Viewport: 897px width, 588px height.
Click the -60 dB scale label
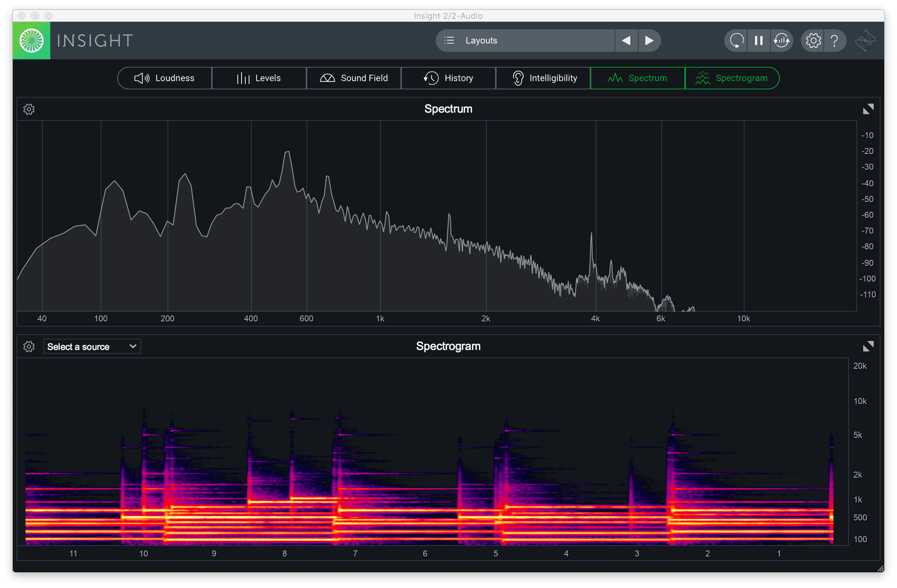pos(867,215)
